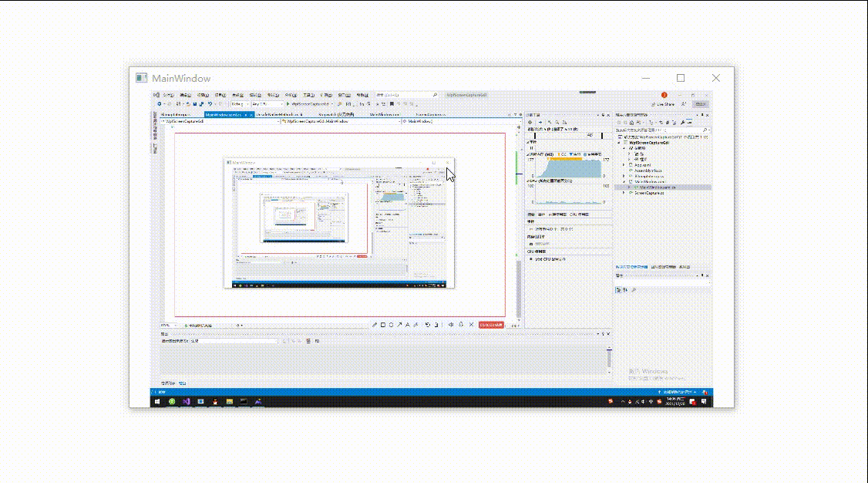The width and height of the screenshot is (868, 483).
Task: Click the Visual Studio search magnifier icon
Action: point(435,95)
